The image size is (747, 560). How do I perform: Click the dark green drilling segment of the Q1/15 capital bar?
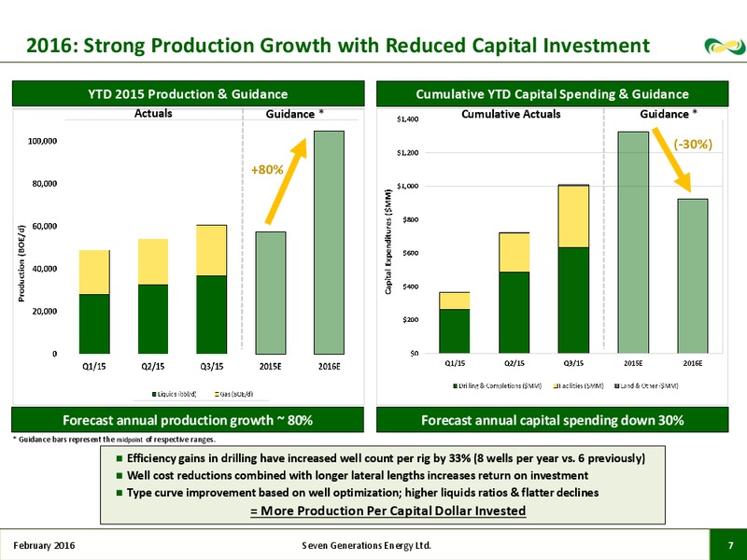(455, 331)
